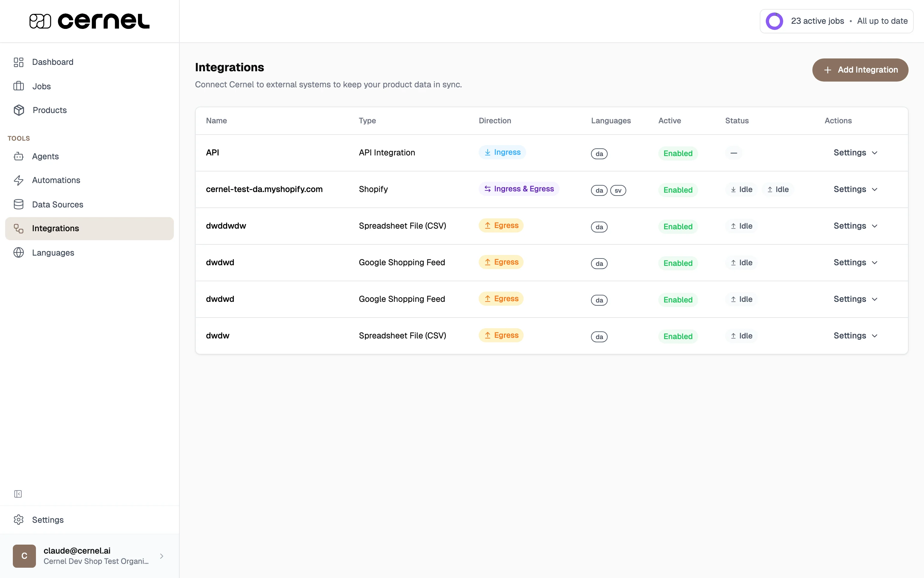Click the 23 active jobs indicator

click(x=817, y=21)
